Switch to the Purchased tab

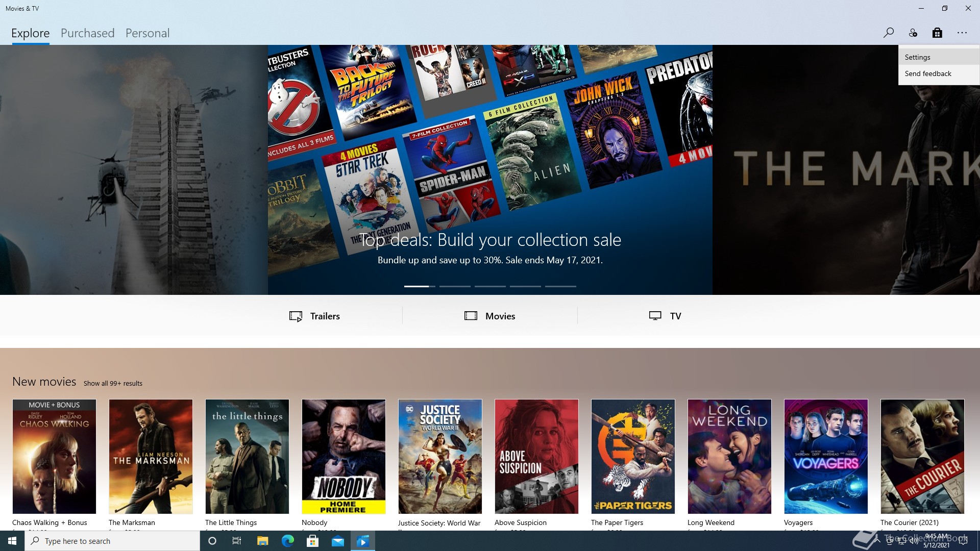88,33
